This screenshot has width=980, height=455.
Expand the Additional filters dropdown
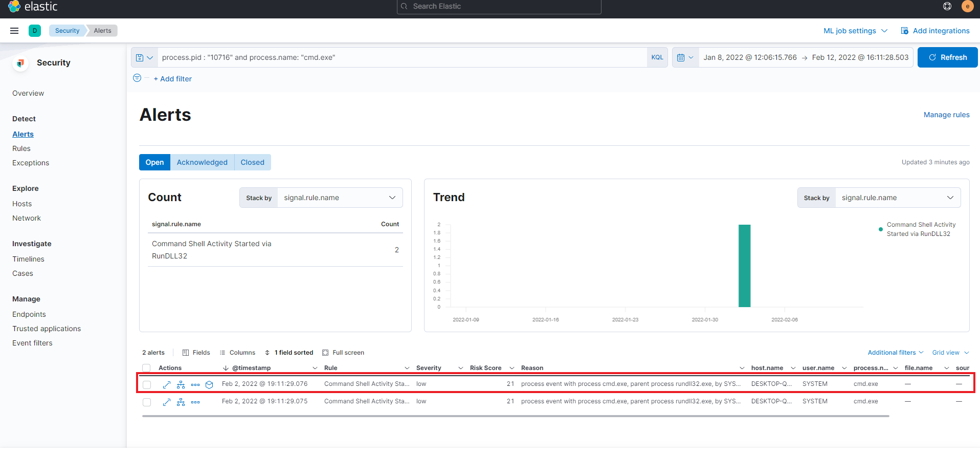[x=895, y=353]
